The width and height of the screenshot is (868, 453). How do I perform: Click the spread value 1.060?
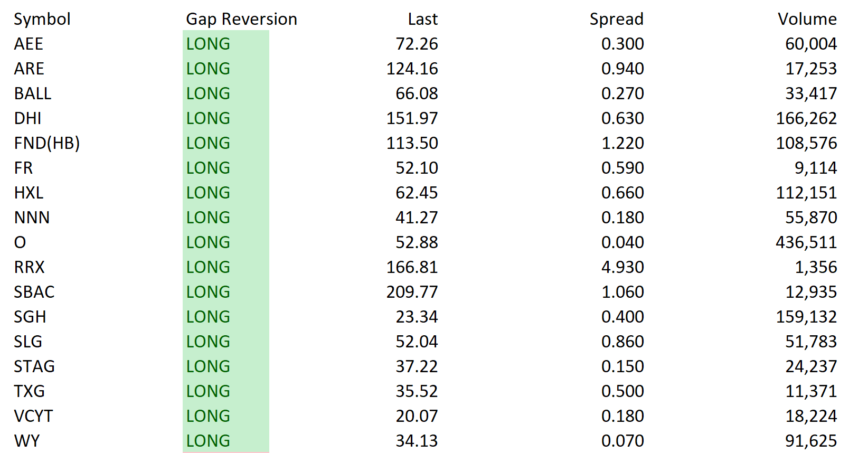point(622,292)
